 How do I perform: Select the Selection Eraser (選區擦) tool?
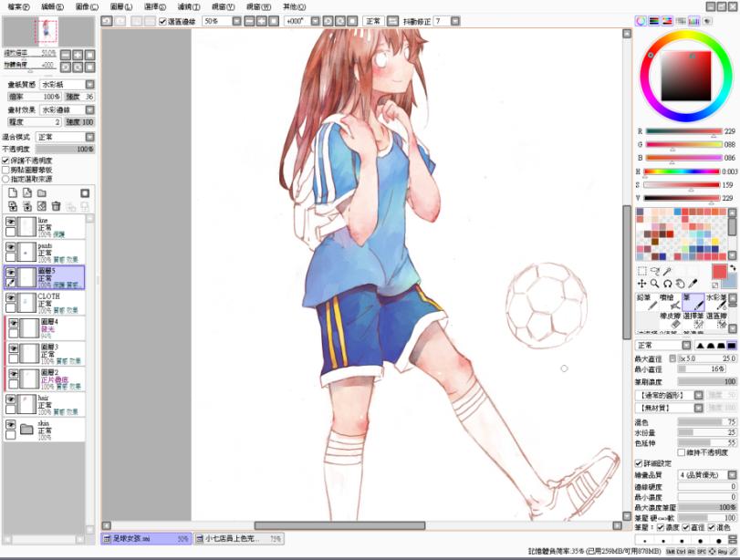tap(716, 320)
